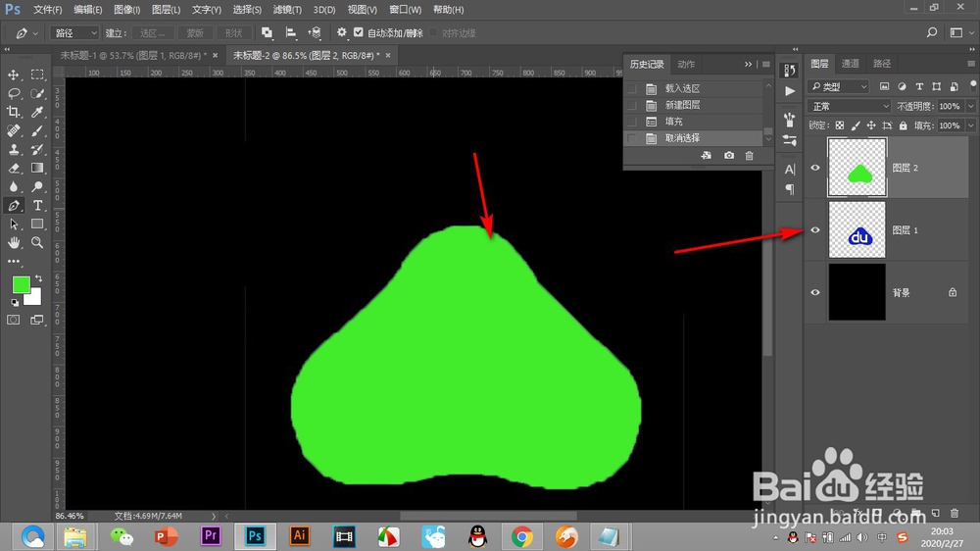
Task: Create new snapshot camera icon in History panel
Action: [x=729, y=155]
